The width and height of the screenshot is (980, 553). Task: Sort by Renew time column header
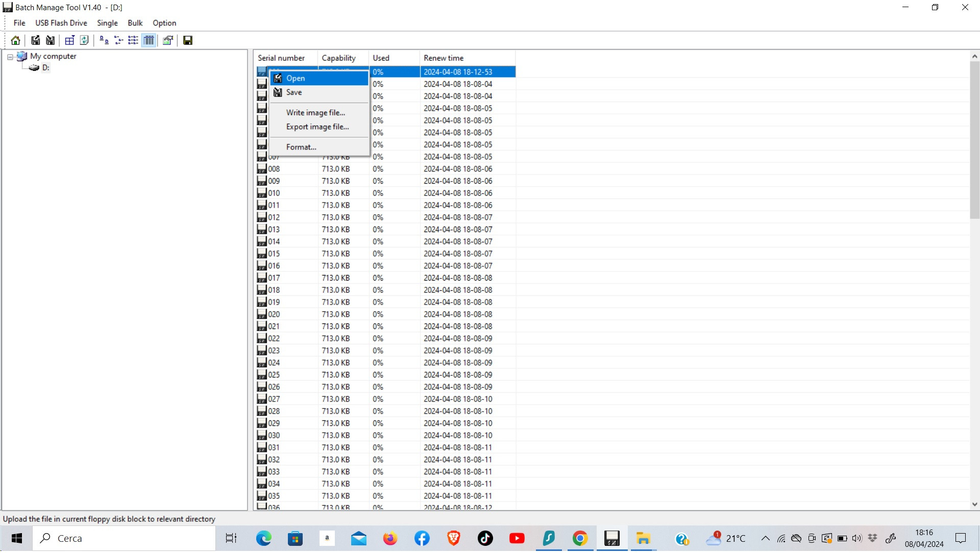(443, 58)
